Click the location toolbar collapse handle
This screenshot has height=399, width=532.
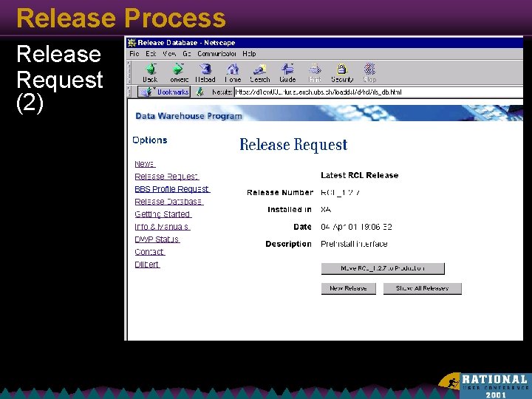point(129,92)
